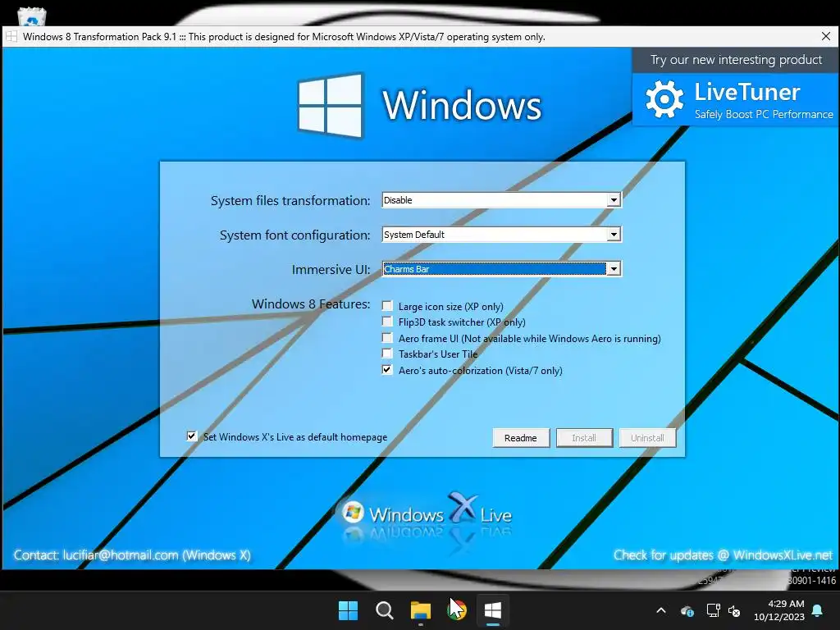
Task: Launch Chrome from the taskbar
Action: point(457,610)
